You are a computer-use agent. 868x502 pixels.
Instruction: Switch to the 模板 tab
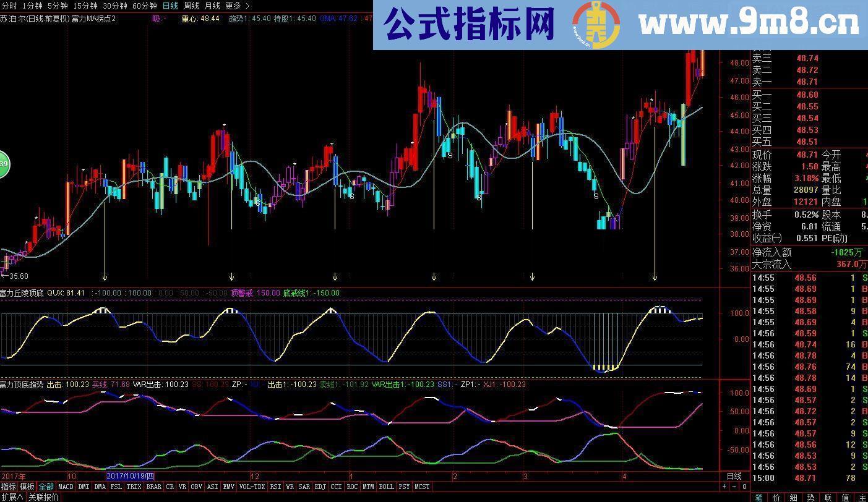[x=27, y=487]
